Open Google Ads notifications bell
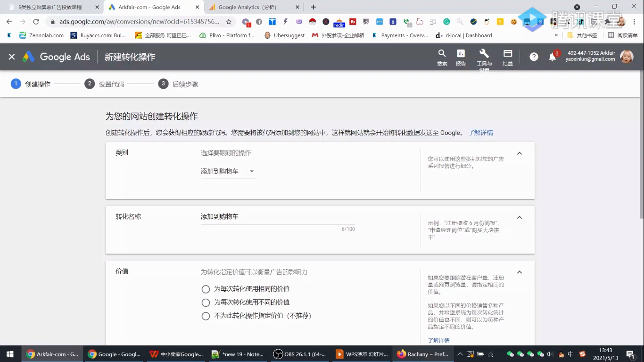This screenshot has width=644, height=362. click(553, 57)
